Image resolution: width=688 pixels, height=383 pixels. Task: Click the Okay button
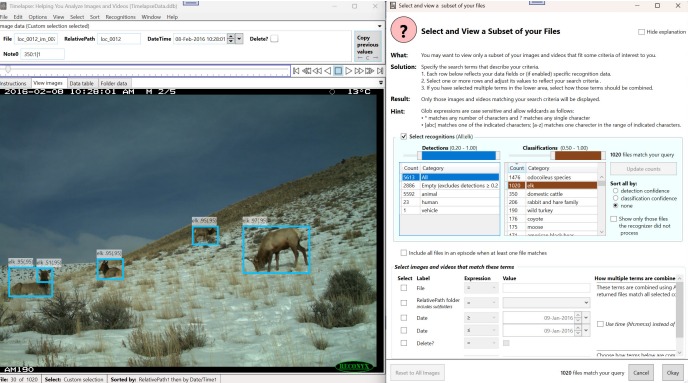coord(673,372)
